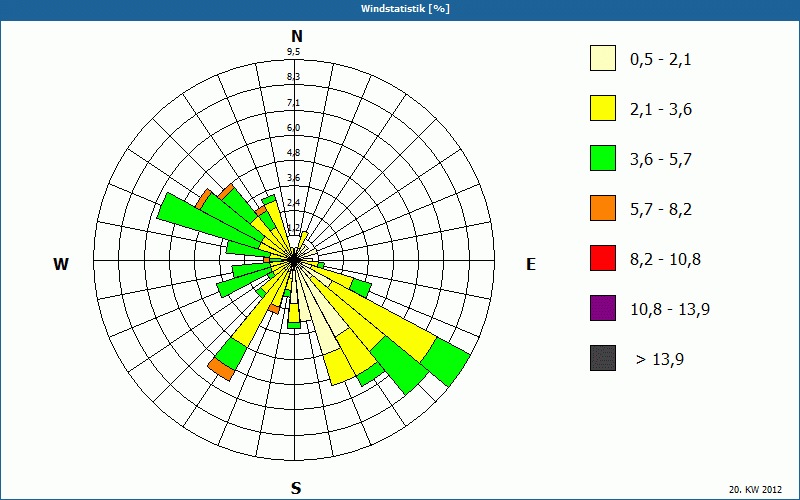
Task: Click the '3,6 - 5,7' legend label
Action: (661, 160)
